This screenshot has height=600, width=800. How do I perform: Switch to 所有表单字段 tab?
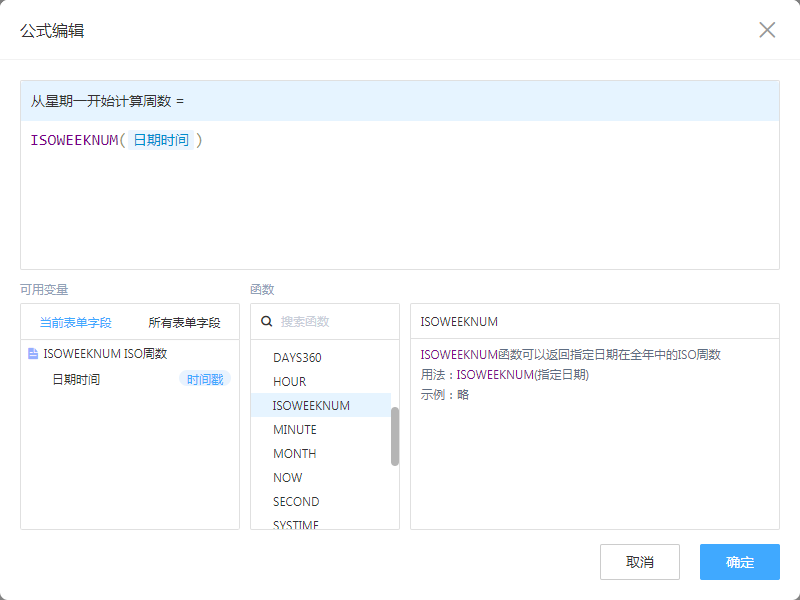coord(184,323)
